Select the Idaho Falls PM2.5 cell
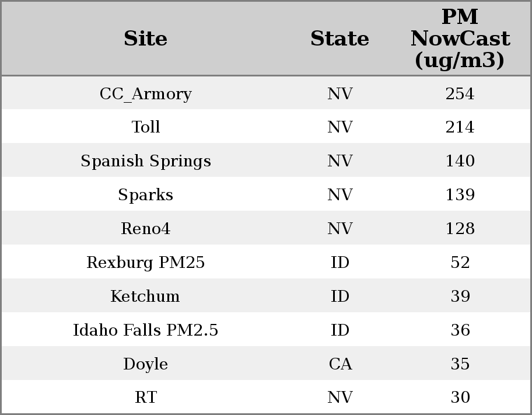This screenshot has width=532, height=415. [x=145, y=330]
